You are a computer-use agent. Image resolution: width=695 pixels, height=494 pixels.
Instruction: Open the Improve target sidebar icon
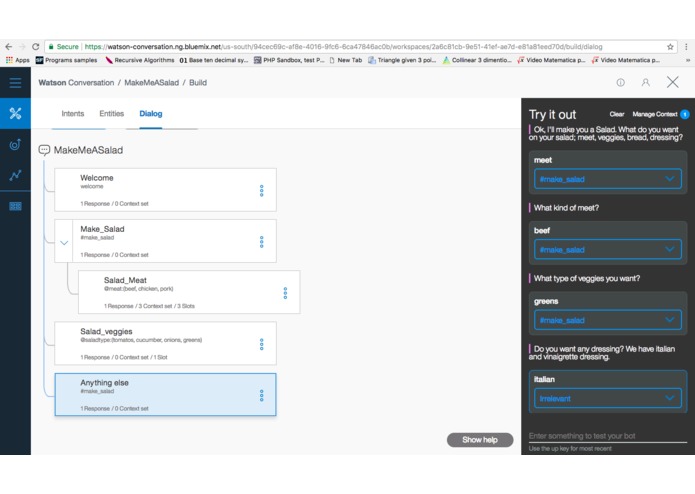pos(15,144)
